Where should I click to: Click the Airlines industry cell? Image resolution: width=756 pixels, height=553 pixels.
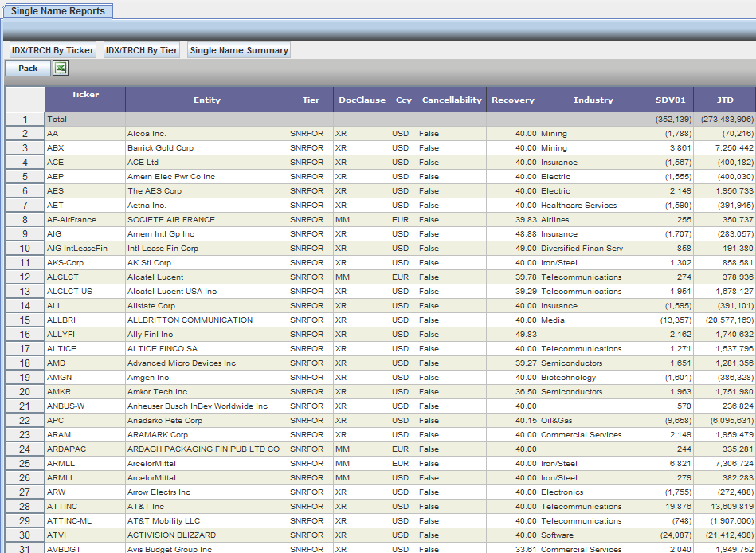click(x=593, y=220)
